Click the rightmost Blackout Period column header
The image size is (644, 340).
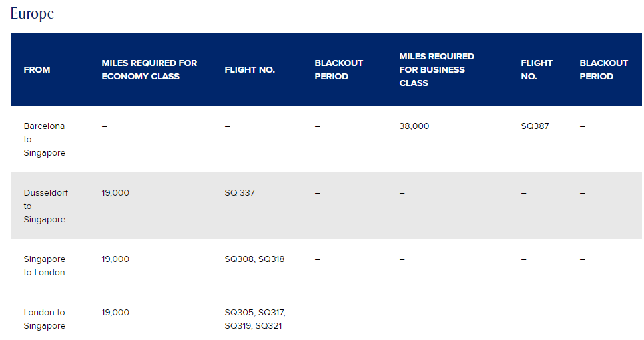(x=603, y=69)
